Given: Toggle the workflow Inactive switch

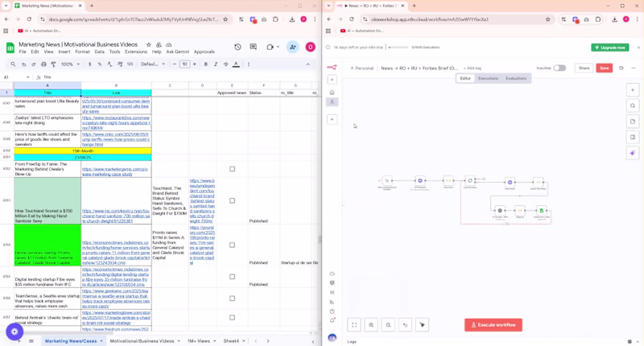Looking at the screenshot, I should (559, 68).
